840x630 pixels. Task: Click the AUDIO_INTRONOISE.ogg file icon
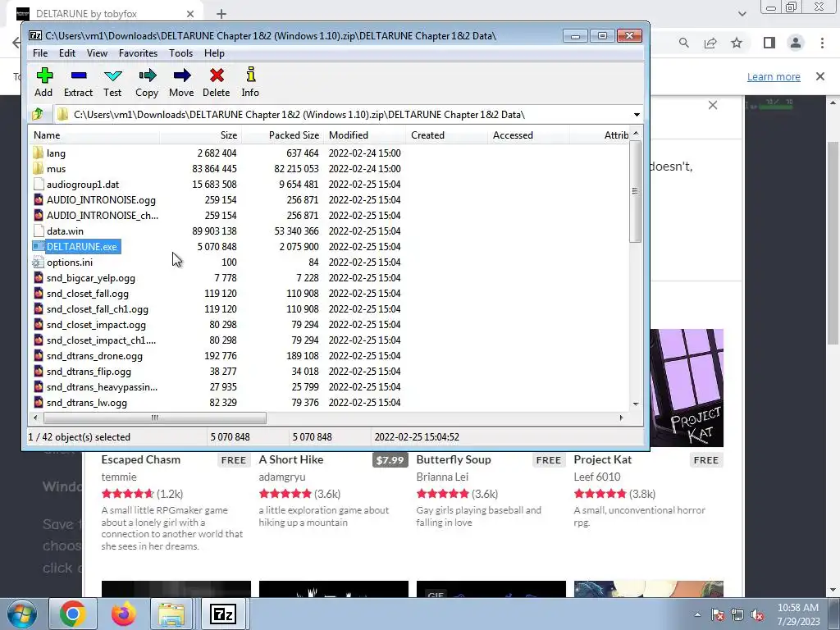click(38, 200)
